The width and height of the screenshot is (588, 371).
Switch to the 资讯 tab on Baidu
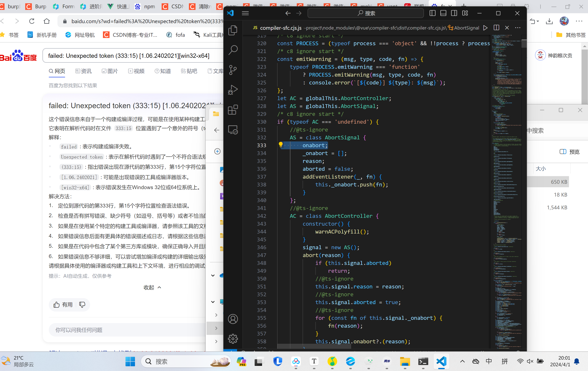point(83,71)
